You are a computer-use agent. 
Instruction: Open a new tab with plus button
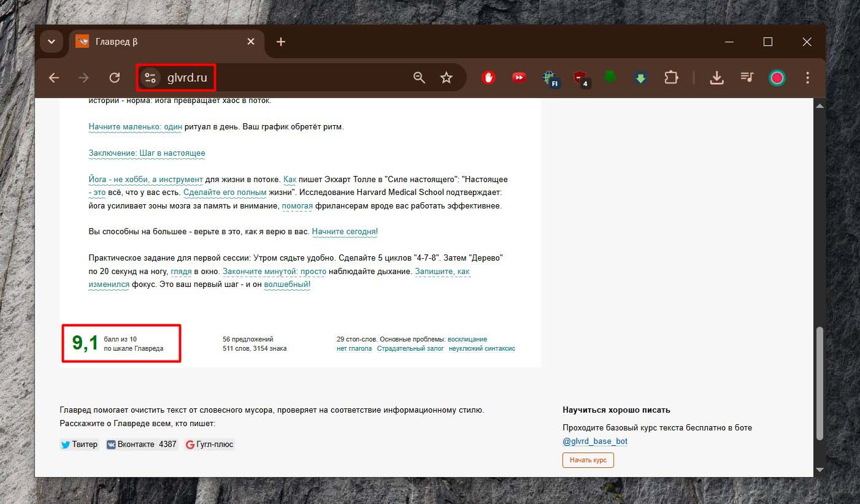tap(281, 42)
